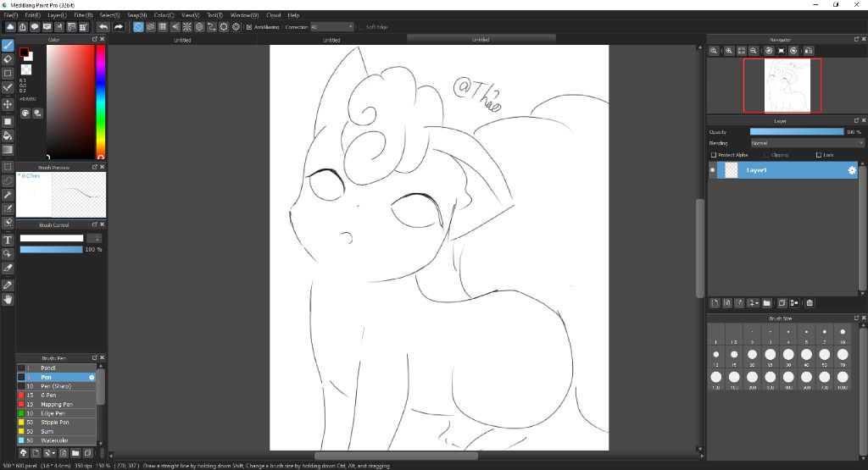Select the Magic Wand tool
Viewport: 868px width, 470px height.
8,195
